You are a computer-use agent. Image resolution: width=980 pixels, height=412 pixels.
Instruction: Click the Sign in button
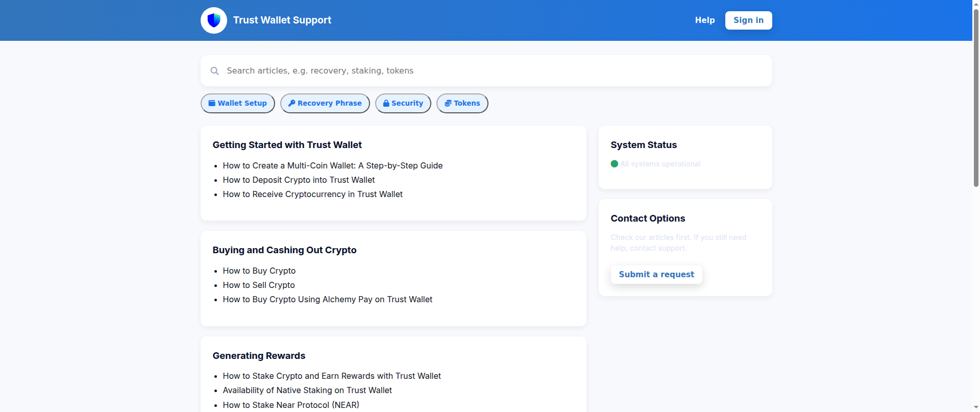[x=748, y=20]
